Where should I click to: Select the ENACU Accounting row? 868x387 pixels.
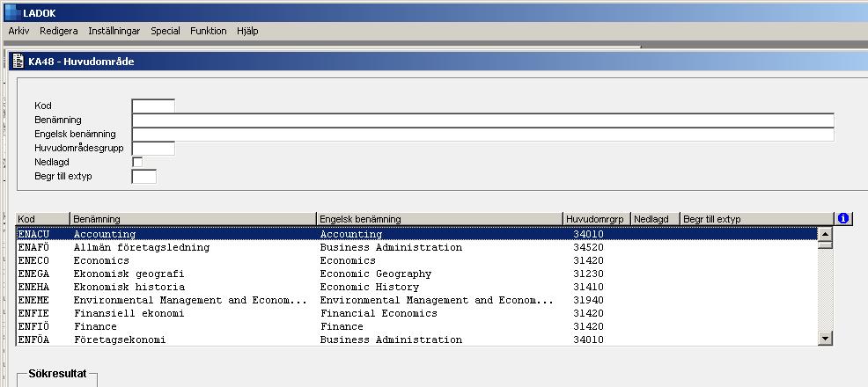pyautogui.click(x=417, y=234)
